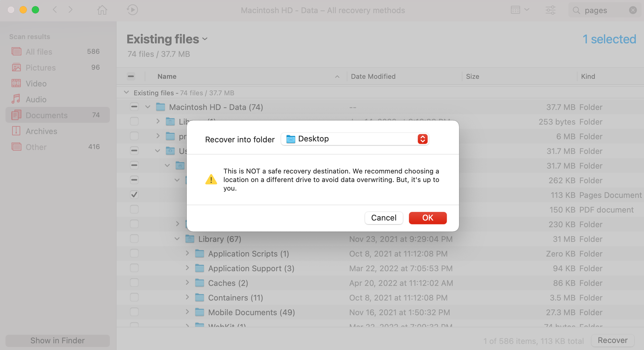Click the Cancel button in recovery dialog
The image size is (644, 350).
click(383, 218)
